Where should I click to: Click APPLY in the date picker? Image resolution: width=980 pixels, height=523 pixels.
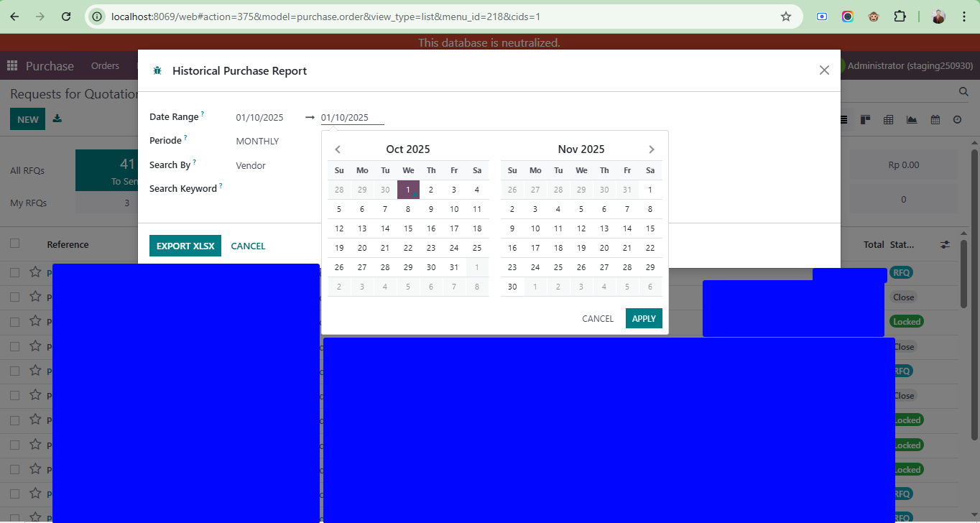coord(644,318)
